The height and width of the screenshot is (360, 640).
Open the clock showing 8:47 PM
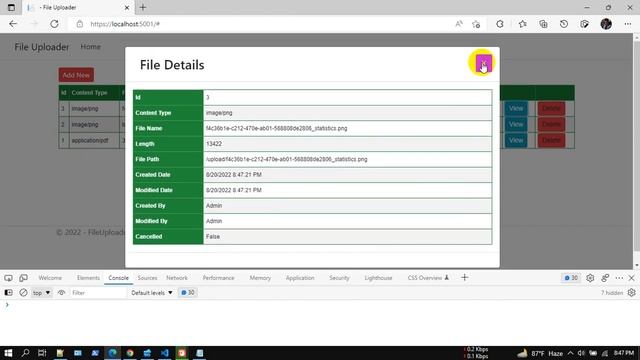tap(624, 353)
